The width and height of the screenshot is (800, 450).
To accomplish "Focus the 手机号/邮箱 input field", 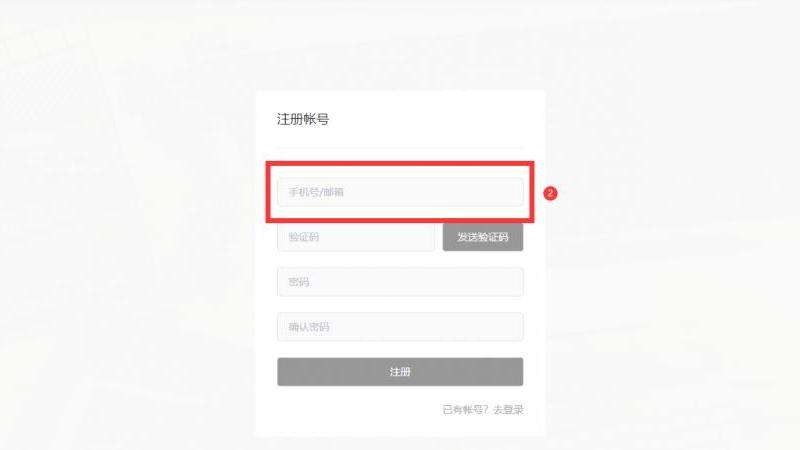I will [x=400, y=192].
